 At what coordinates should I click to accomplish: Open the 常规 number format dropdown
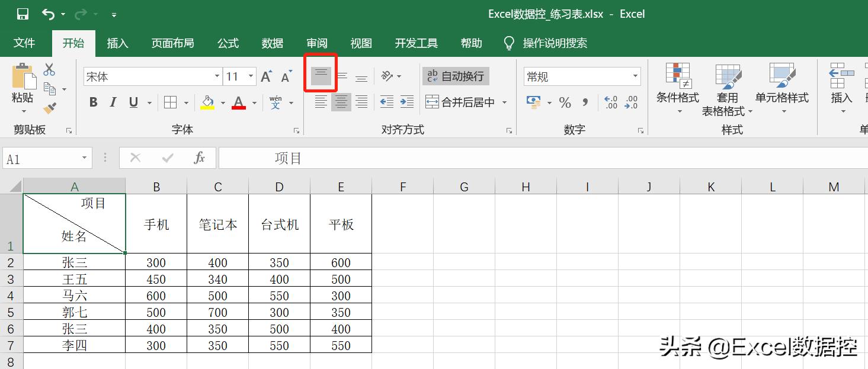pyautogui.click(x=581, y=76)
